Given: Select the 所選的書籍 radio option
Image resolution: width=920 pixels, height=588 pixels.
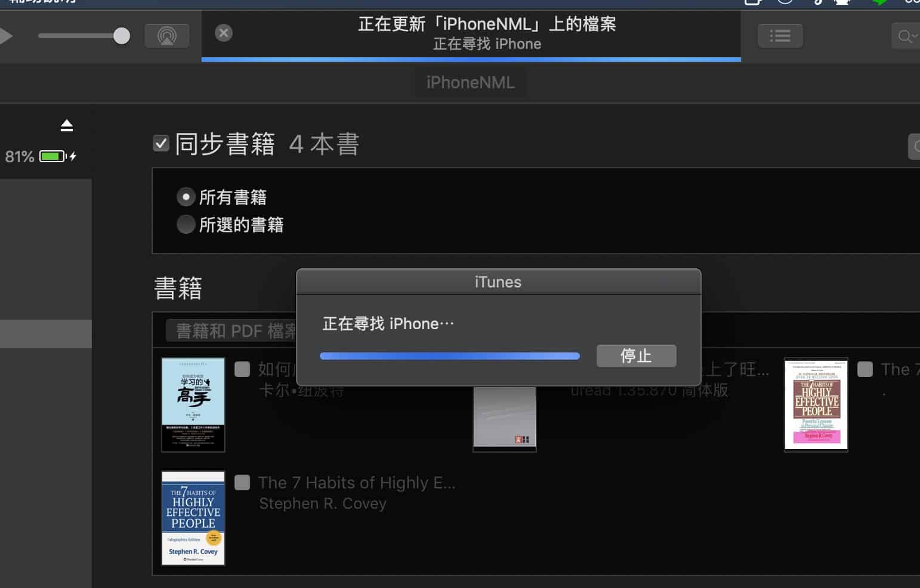Looking at the screenshot, I should point(186,224).
